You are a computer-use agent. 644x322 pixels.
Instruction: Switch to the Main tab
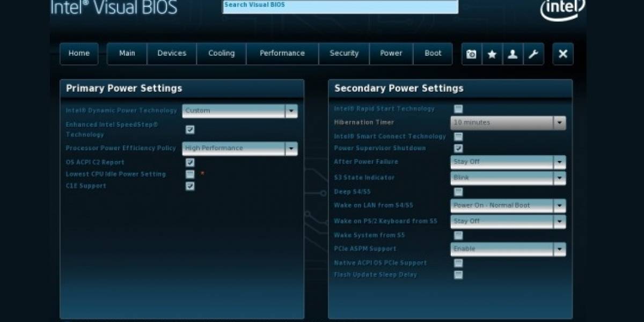[127, 54]
